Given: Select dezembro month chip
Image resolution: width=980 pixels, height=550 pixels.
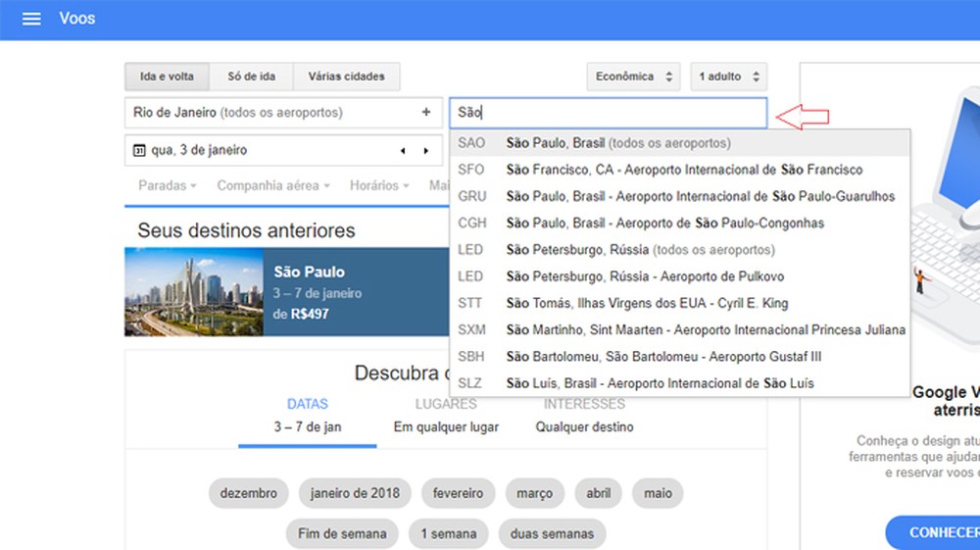Looking at the screenshot, I should click(248, 493).
